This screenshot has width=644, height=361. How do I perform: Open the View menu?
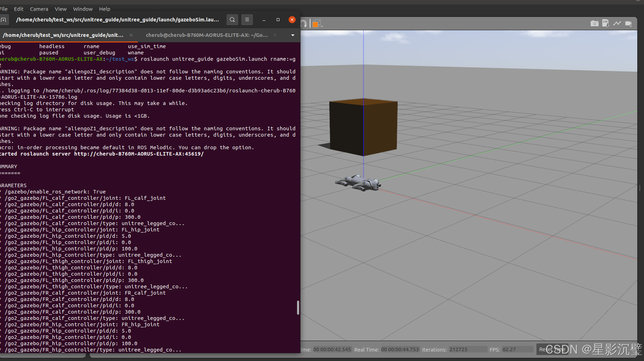pos(60,9)
